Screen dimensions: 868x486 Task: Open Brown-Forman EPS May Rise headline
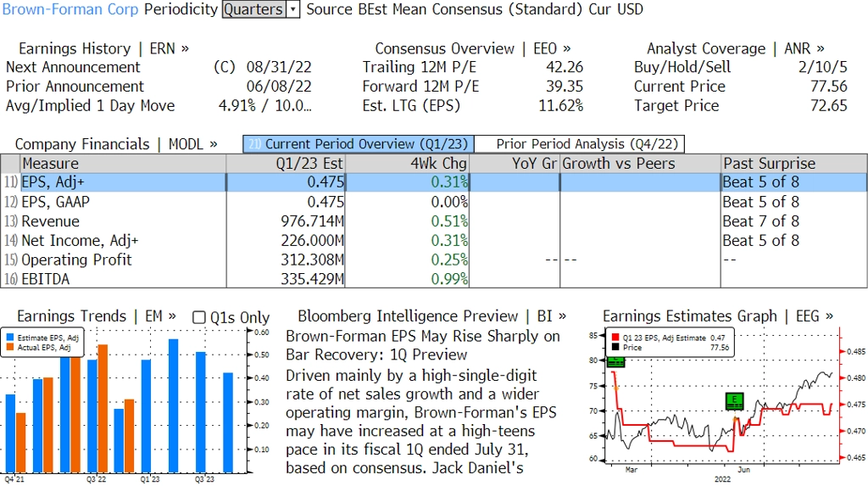click(423, 345)
